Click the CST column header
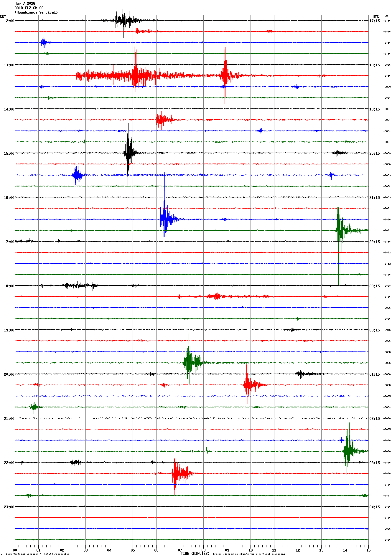Viewport: 392px width, 558px height. coord(3,17)
